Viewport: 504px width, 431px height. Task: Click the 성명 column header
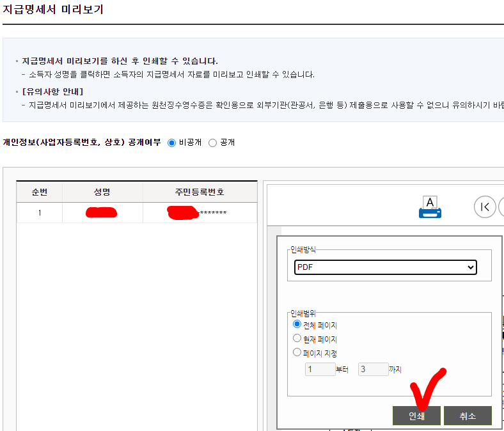pyautogui.click(x=102, y=192)
